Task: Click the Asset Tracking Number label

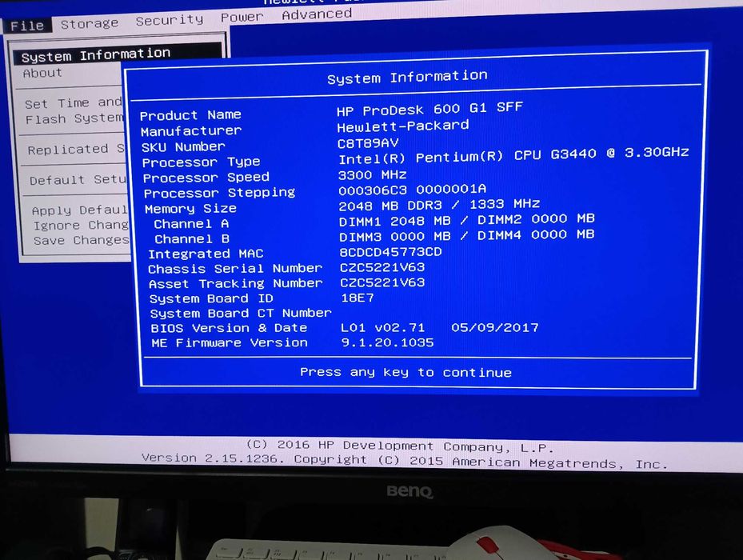Action: [x=235, y=283]
